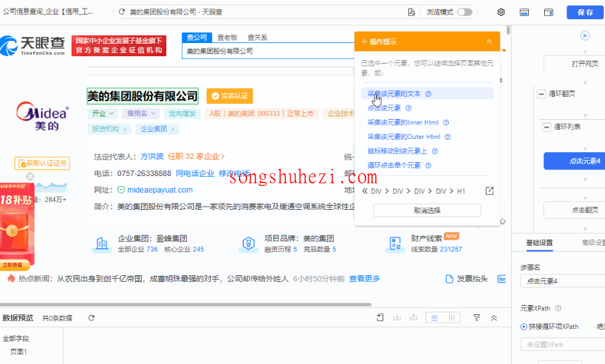Click the company search input field
Image resolution: width=605 pixels, height=364 pixels.
(x=268, y=51)
